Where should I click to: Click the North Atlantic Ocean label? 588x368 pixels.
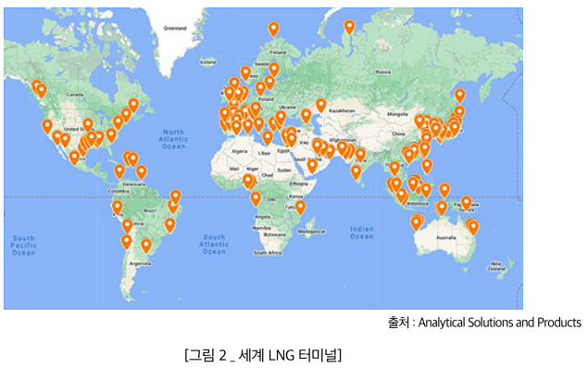173,139
